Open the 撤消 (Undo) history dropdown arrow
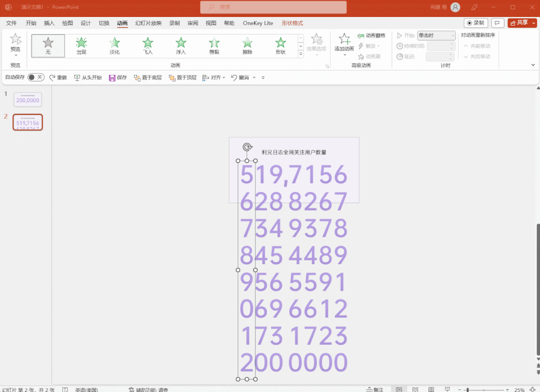 click(254, 78)
